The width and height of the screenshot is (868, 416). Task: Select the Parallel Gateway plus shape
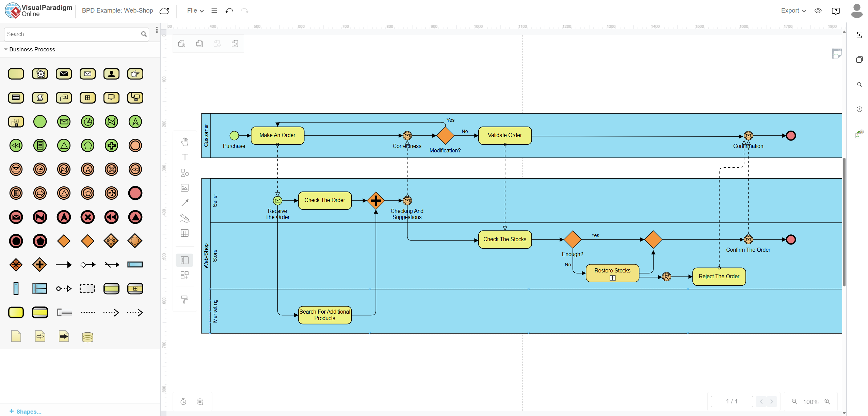click(40, 265)
